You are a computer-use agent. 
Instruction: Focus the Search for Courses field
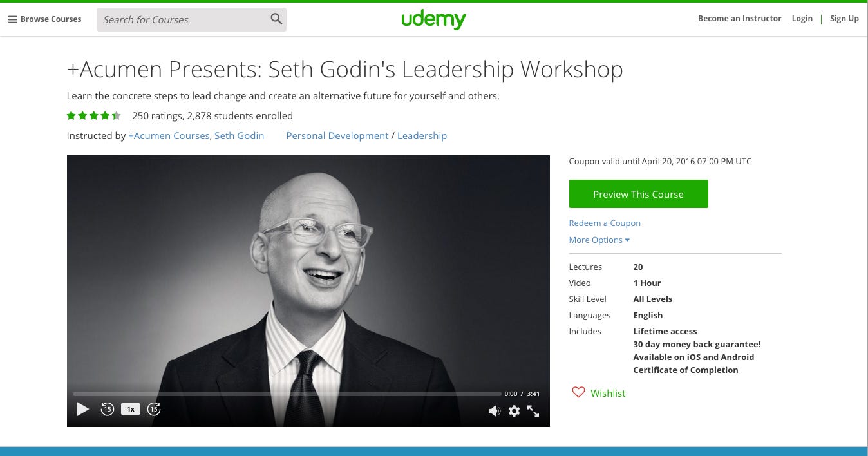[x=184, y=19]
